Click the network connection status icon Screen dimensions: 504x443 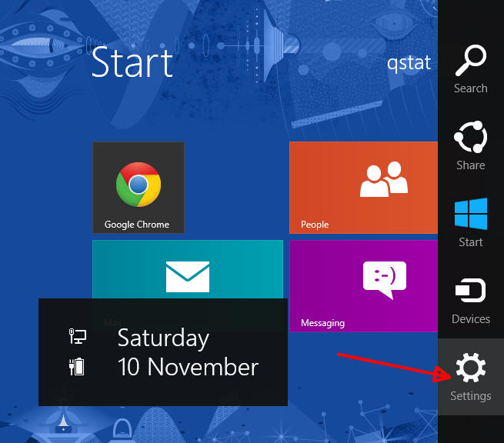click(x=78, y=337)
